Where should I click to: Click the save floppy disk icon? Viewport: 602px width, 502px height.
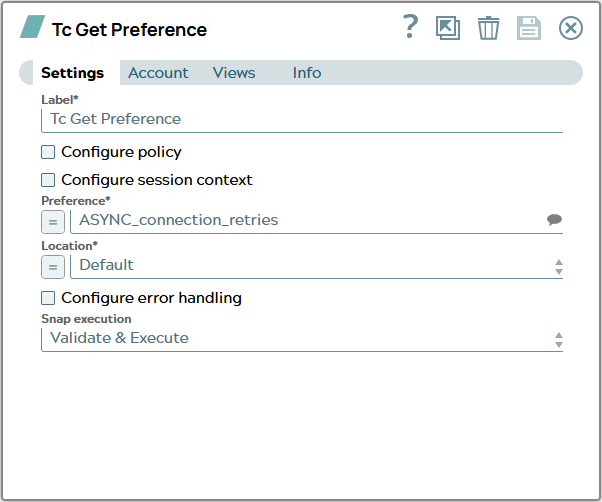(x=529, y=28)
